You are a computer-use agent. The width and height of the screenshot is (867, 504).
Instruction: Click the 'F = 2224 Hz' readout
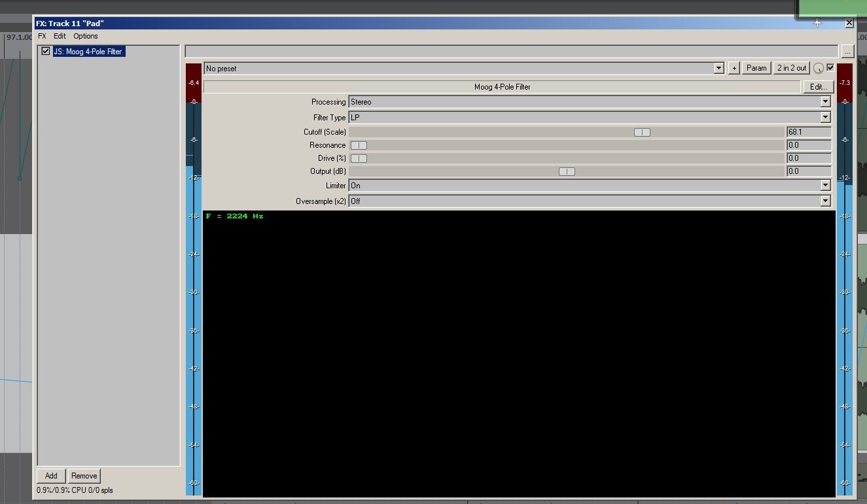pyautogui.click(x=234, y=216)
